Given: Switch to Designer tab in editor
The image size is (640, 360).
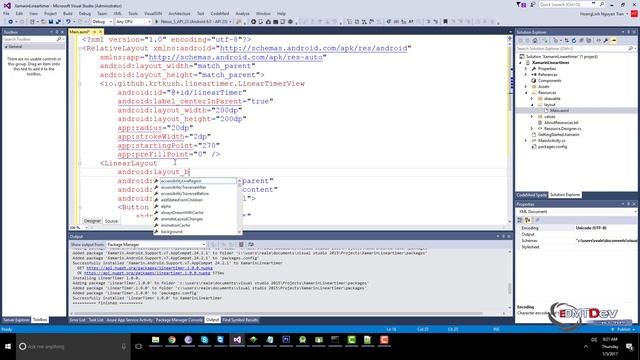Looking at the screenshot, I should click(92, 221).
